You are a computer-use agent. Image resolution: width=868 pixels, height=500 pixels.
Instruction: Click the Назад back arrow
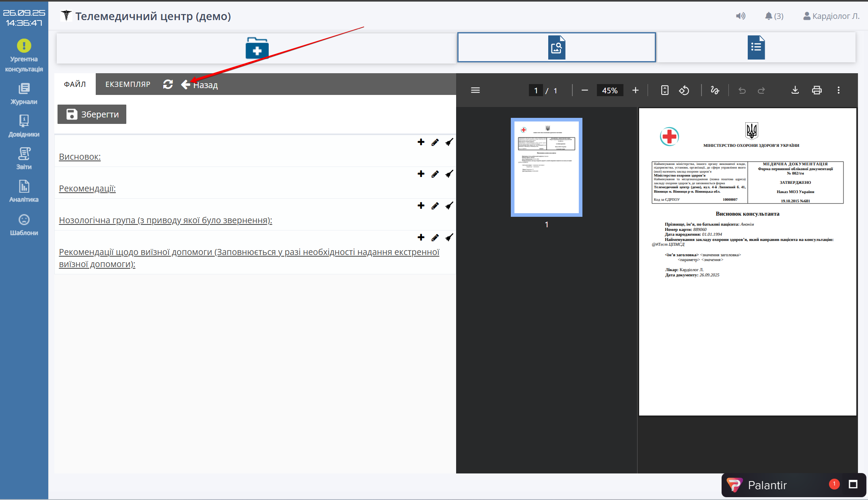point(186,84)
